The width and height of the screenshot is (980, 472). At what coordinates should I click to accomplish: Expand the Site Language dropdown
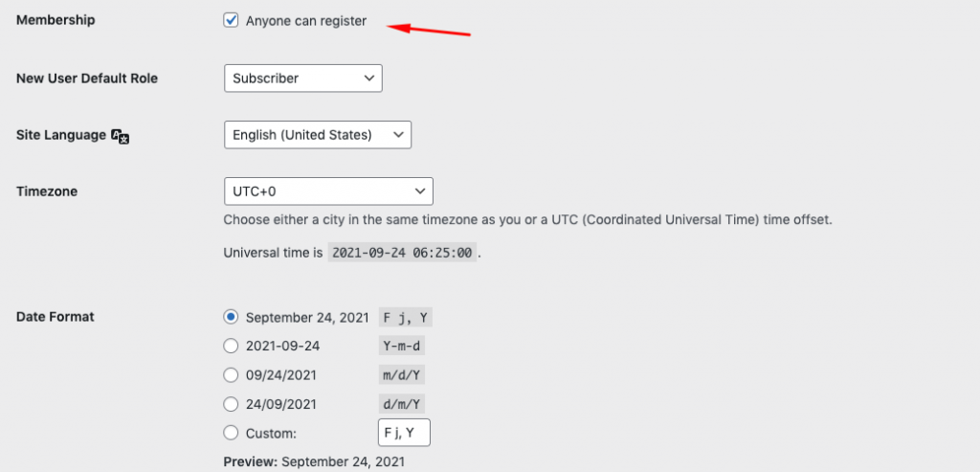318,134
